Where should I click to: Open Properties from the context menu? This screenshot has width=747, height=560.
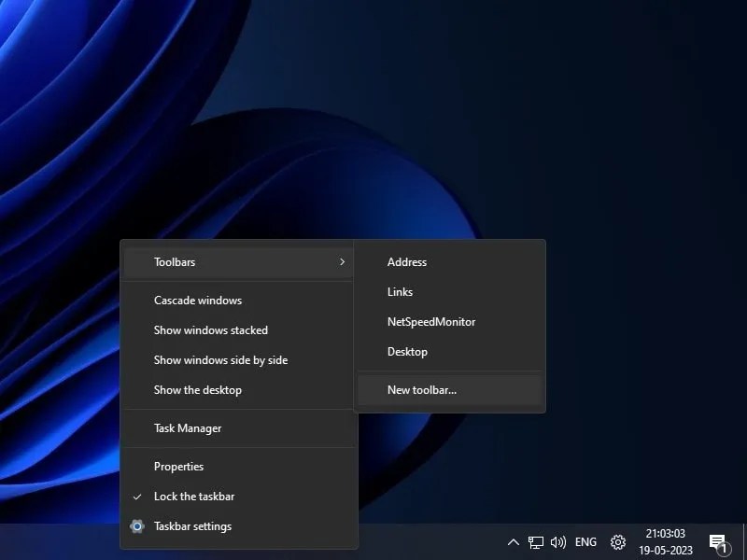coord(178,466)
